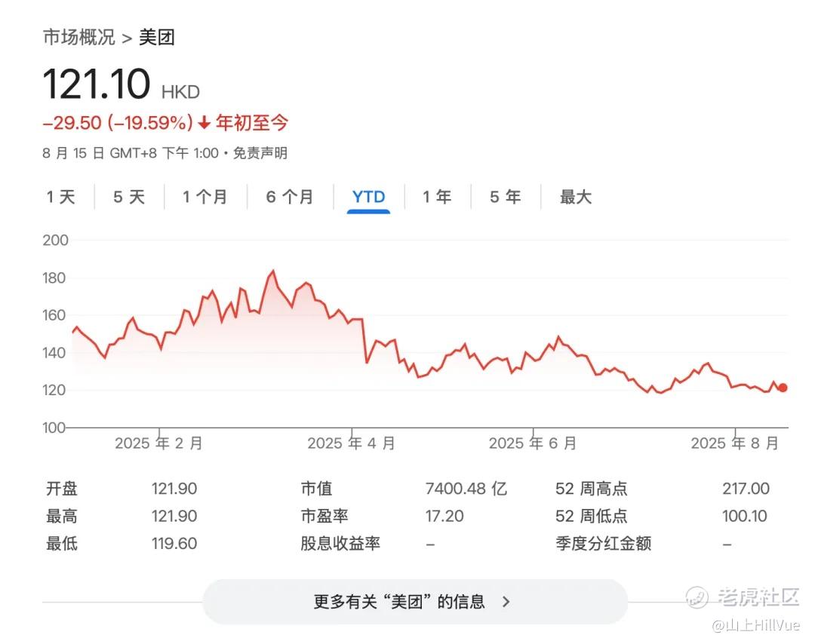
Task: Click the 2025 年 4 月 axis label
Action: [352, 443]
